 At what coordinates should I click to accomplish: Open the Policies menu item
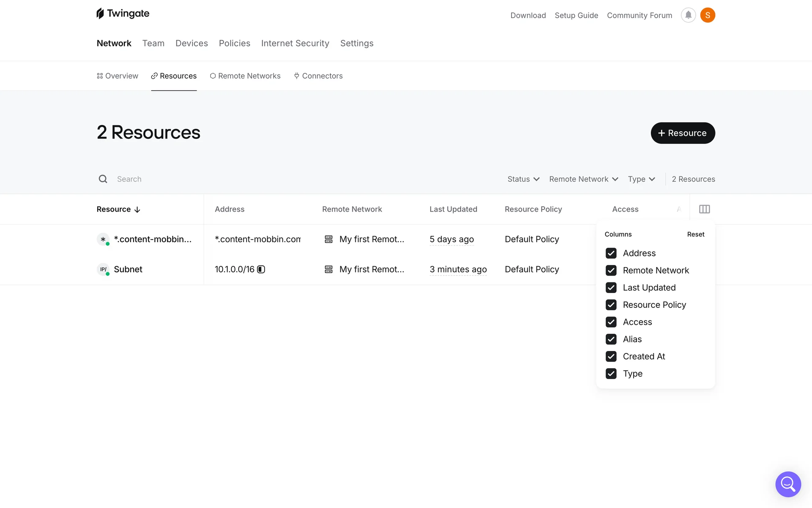234,43
